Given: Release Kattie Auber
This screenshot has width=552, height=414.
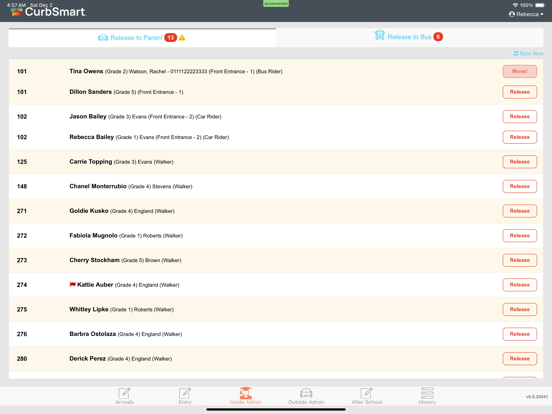Looking at the screenshot, I should tap(520, 285).
